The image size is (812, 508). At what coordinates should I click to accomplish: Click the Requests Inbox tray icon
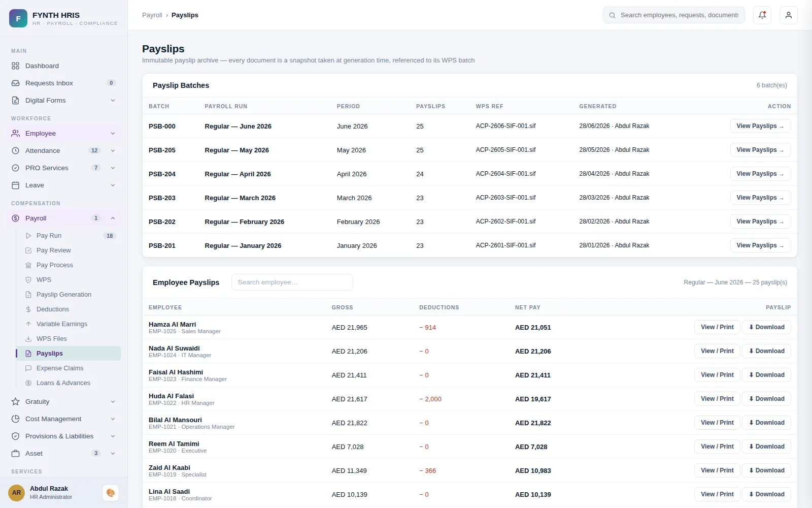(x=16, y=83)
